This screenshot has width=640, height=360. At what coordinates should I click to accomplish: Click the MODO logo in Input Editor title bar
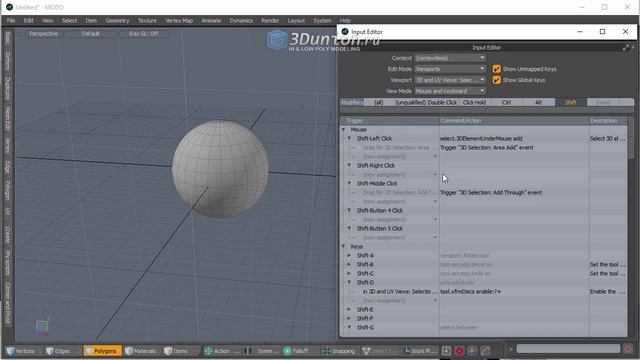click(344, 31)
